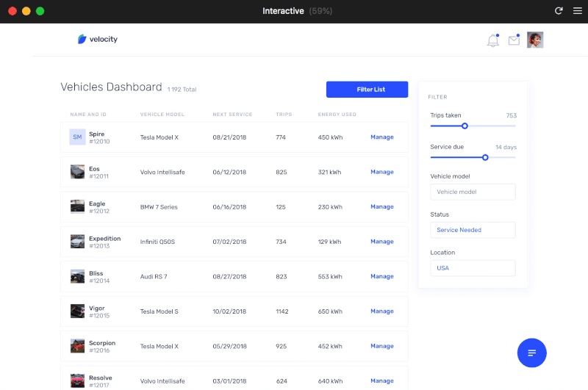Click the 05/29/2018 service date

coord(229,346)
